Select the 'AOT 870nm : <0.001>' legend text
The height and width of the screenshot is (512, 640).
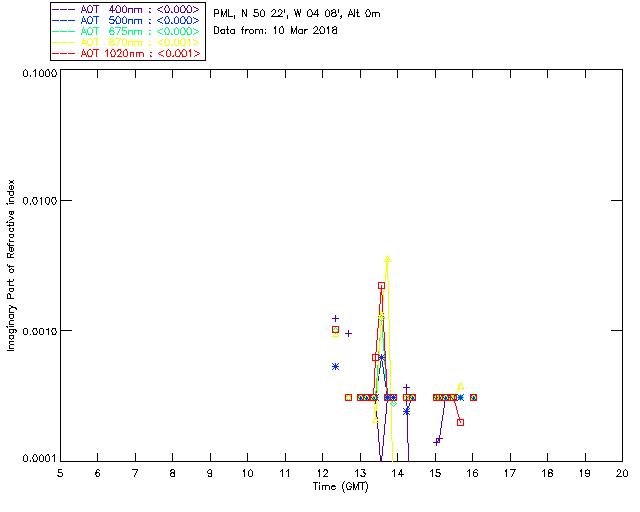coord(140,42)
